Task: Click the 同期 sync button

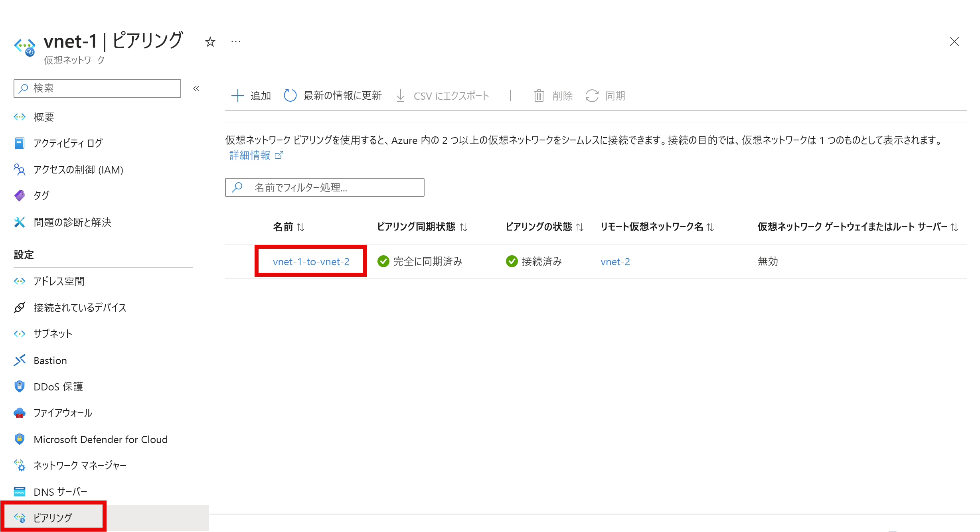Action: pyautogui.click(x=605, y=96)
